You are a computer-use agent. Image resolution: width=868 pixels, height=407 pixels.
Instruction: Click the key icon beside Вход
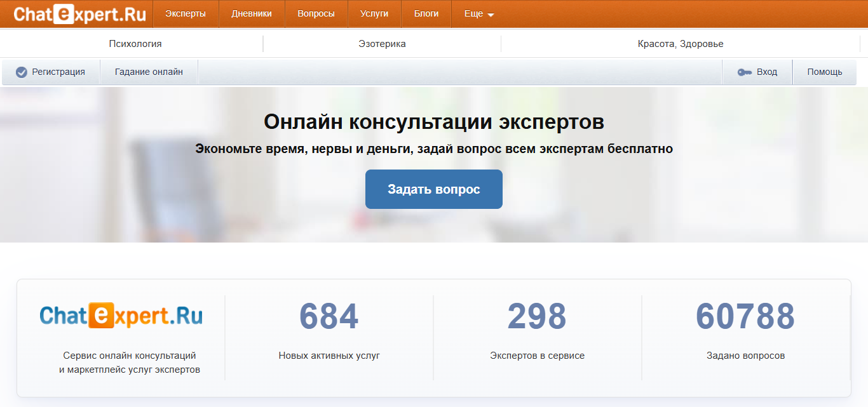point(745,72)
